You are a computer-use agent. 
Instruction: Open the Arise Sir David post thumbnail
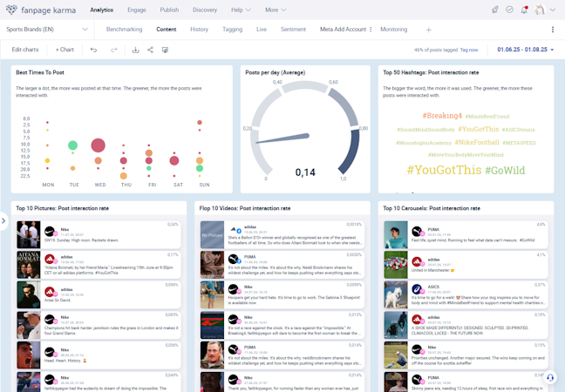[29, 294]
